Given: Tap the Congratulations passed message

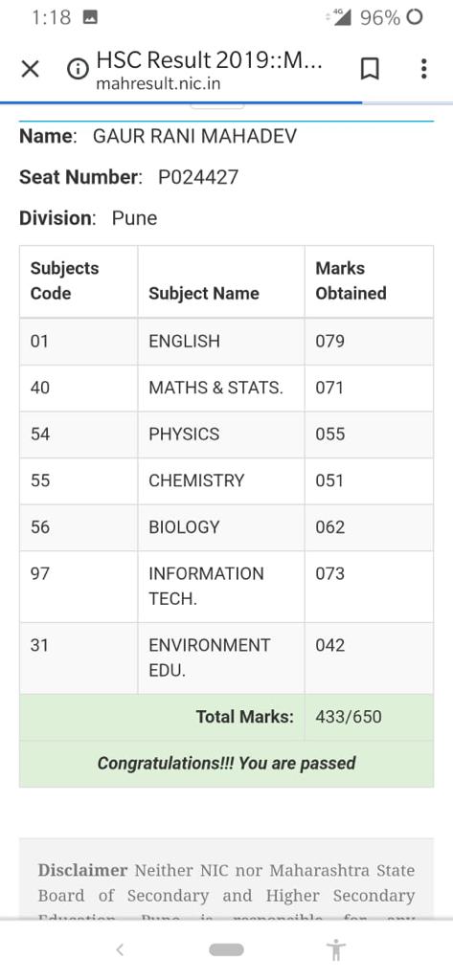Looking at the screenshot, I should point(226,763).
